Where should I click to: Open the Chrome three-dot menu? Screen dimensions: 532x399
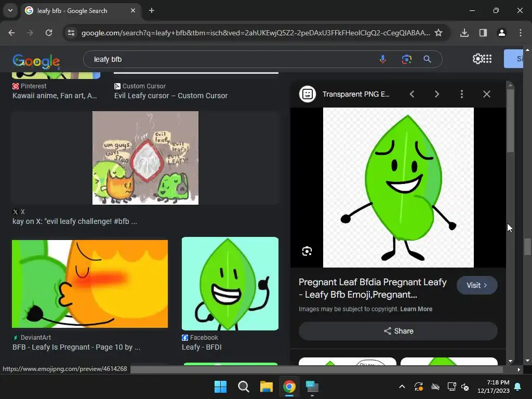click(x=521, y=33)
